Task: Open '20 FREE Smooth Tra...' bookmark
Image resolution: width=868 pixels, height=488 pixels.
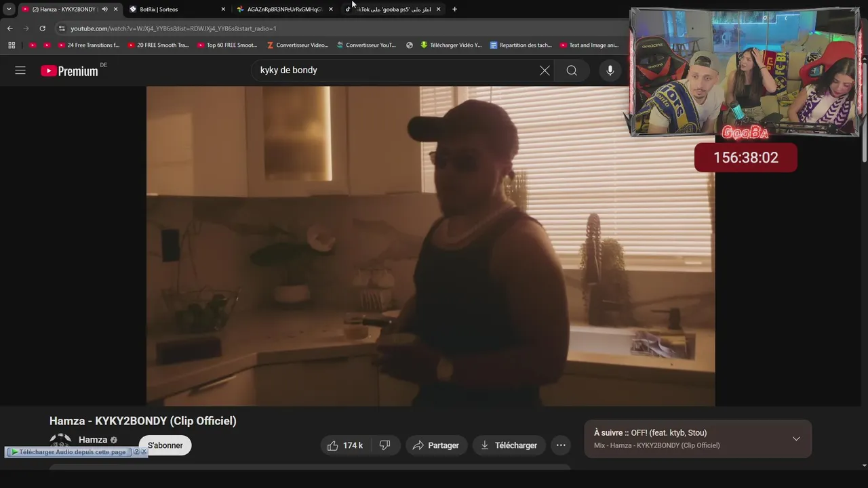Action: click(x=159, y=45)
